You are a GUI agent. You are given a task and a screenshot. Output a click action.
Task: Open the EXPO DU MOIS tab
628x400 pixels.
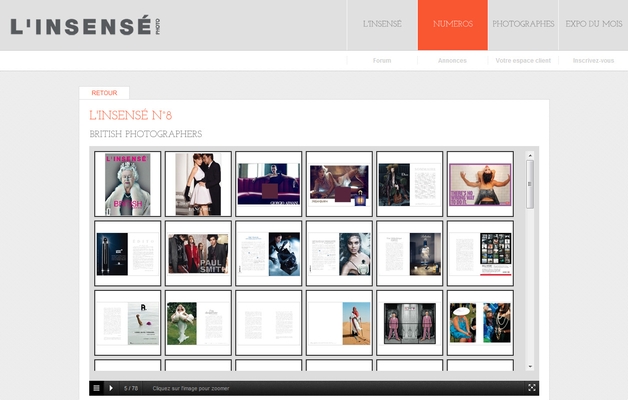[594, 24]
